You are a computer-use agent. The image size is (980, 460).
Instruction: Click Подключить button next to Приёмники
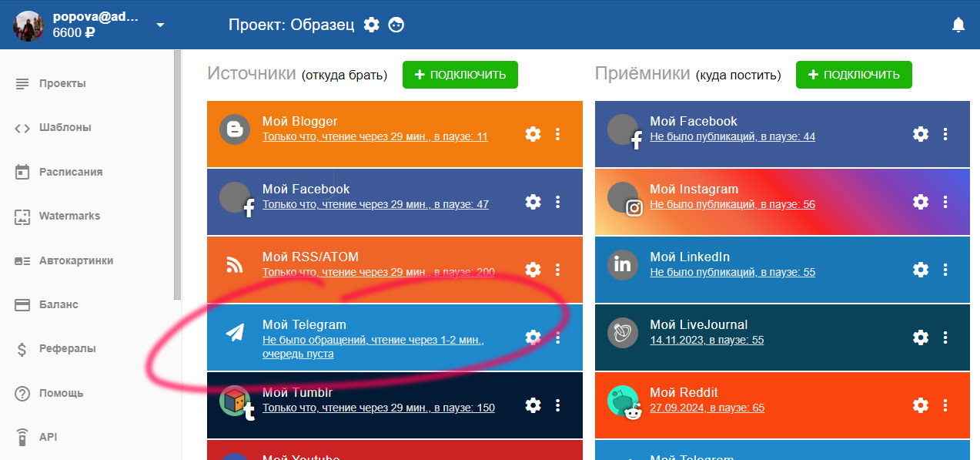click(854, 75)
